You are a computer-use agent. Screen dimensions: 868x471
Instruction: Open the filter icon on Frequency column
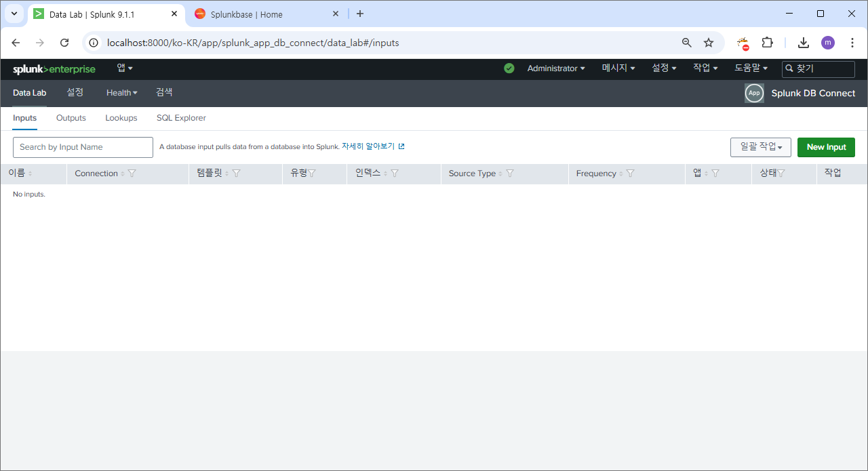tap(630, 173)
